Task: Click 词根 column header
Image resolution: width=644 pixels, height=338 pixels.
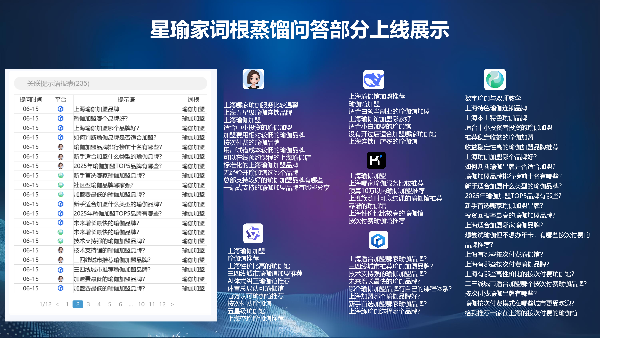Action: pyautogui.click(x=193, y=100)
